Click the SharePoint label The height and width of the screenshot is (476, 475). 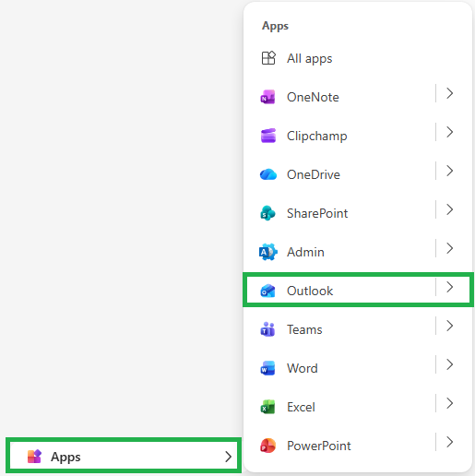pos(317,213)
